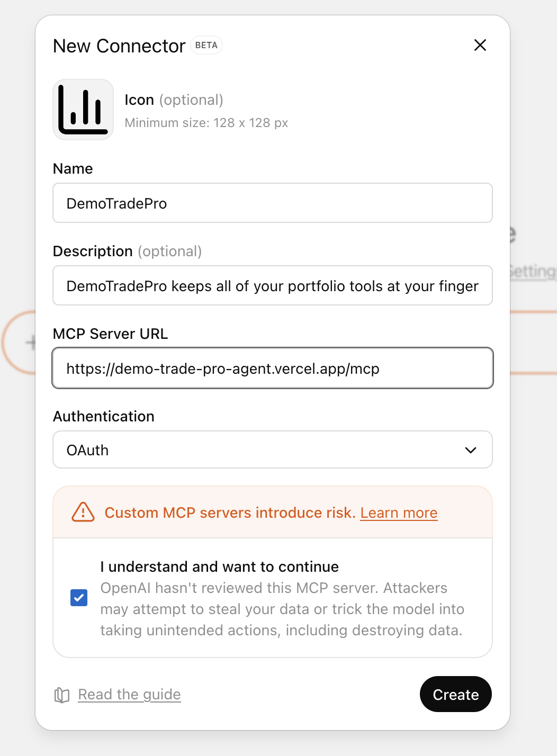Screen dimensions: 557x756
Task: Focus the Name field containing DemoTradePro
Action: (272, 203)
